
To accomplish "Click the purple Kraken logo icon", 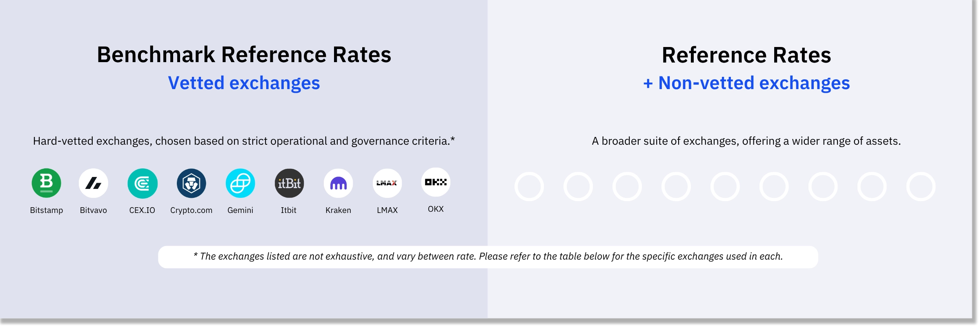I will point(338,183).
